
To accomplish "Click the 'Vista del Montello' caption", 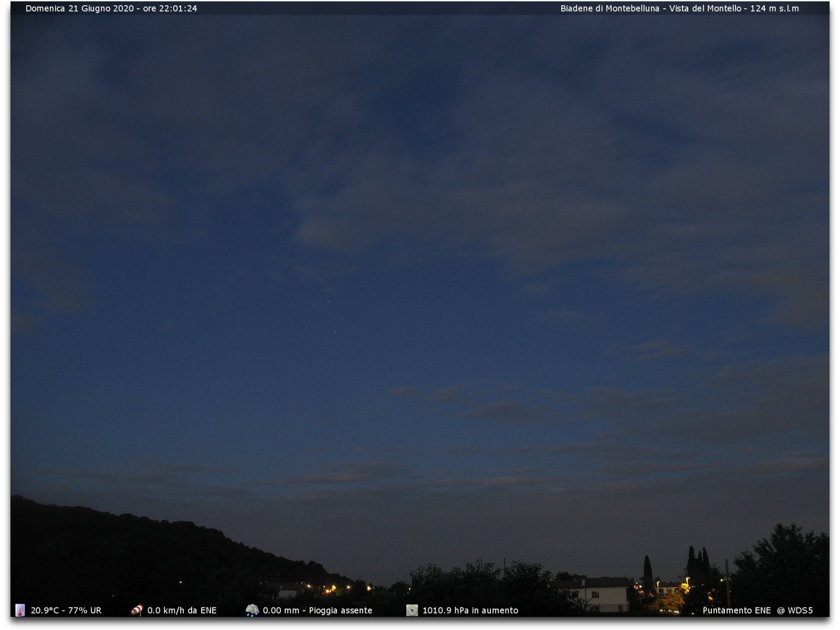I will tap(705, 8).
